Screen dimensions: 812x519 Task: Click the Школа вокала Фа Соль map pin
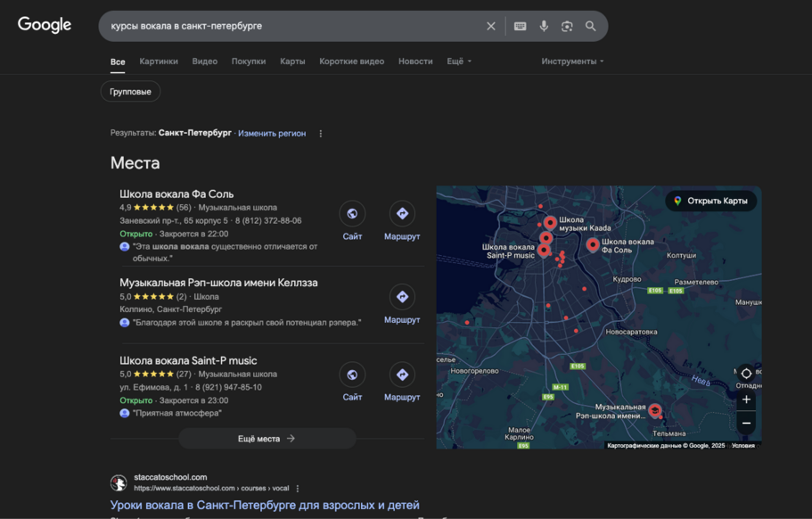(x=593, y=244)
